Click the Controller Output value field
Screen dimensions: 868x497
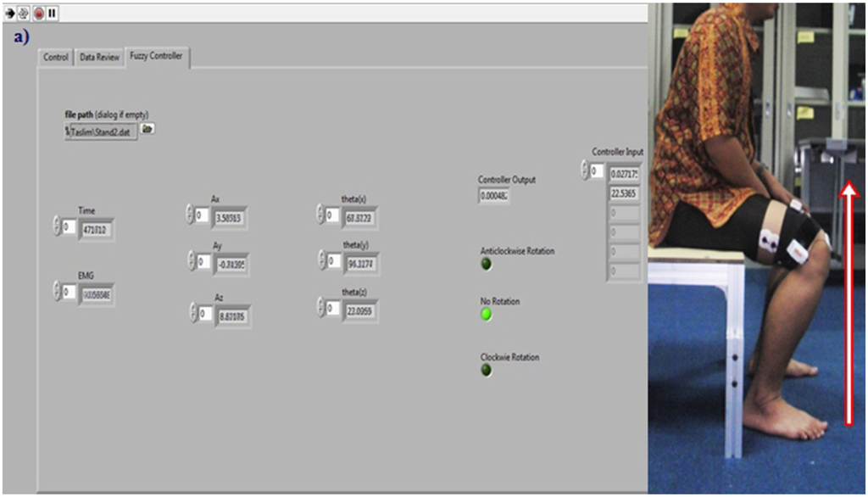(x=494, y=196)
